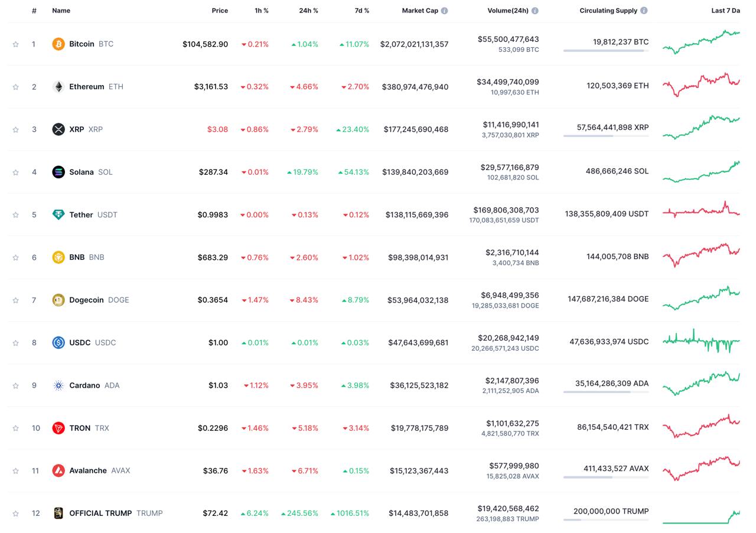The height and width of the screenshot is (533, 756).
Task: Sort table by Price column header
Action: [220, 11]
